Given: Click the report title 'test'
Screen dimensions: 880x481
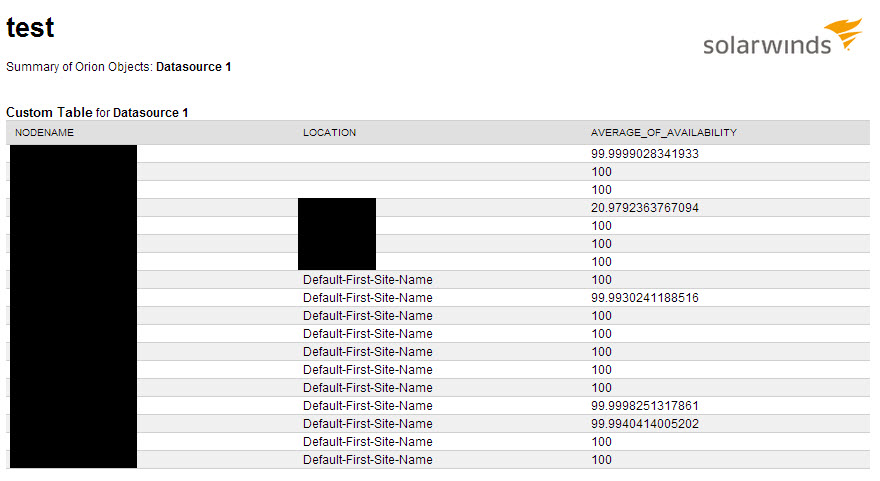Looking at the screenshot, I should coord(30,28).
